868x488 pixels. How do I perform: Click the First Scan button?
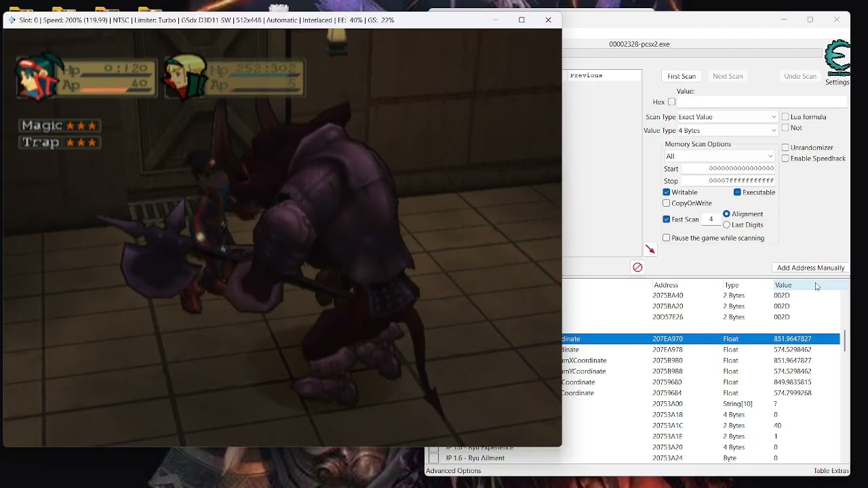(x=682, y=76)
